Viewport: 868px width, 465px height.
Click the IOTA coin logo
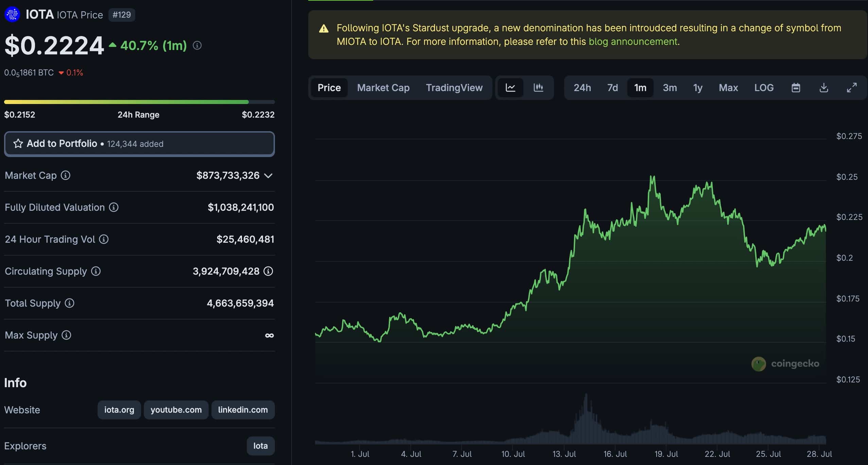click(x=13, y=14)
